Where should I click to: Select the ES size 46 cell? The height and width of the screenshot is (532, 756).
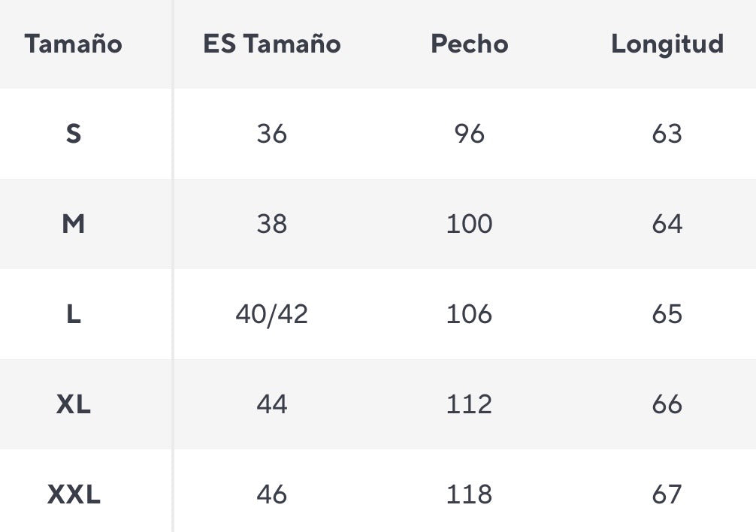[x=271, y=494]
